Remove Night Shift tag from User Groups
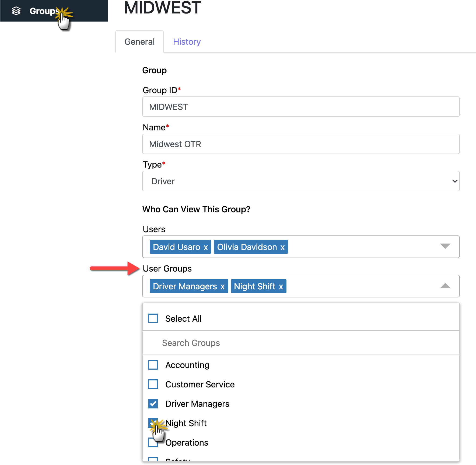This screenshot has width=476, height=465. [x=281, y=287]
